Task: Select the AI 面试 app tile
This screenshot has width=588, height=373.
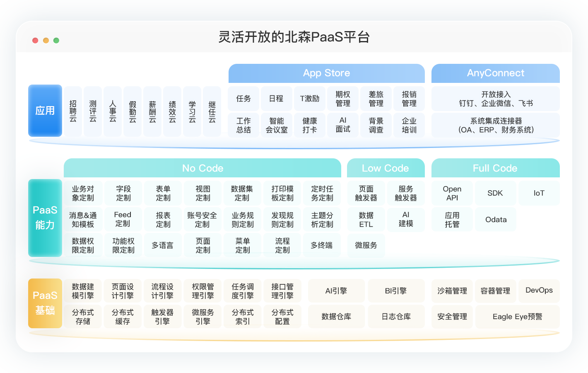Action: pos(343,125)
